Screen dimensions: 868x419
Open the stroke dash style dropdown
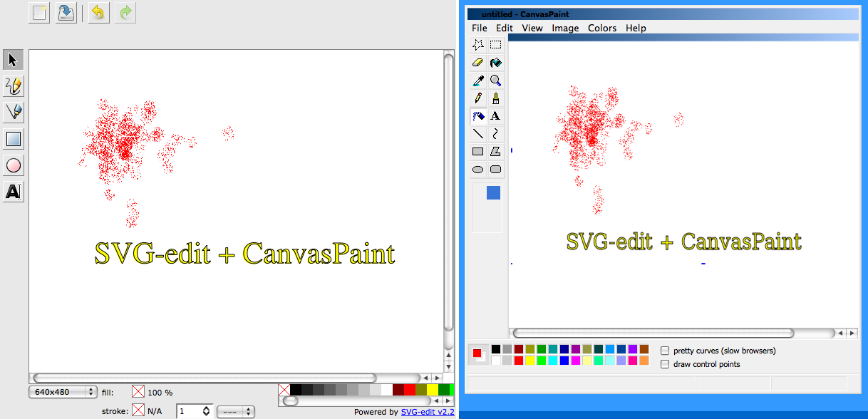236,411
